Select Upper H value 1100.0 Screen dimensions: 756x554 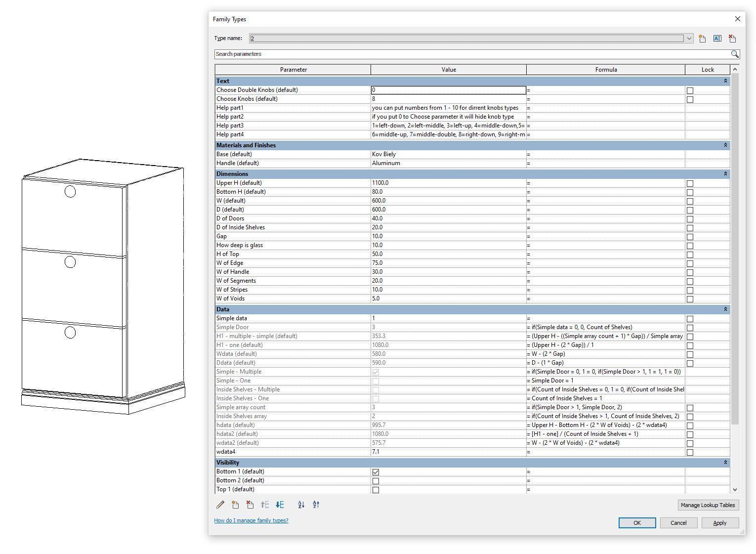point(448,183)
